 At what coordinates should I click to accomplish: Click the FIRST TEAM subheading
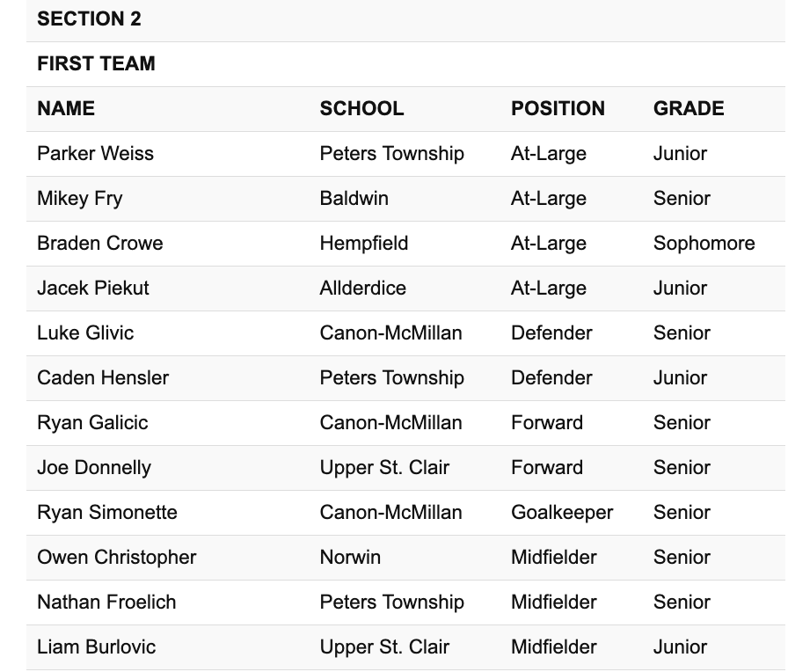point(96,63)
